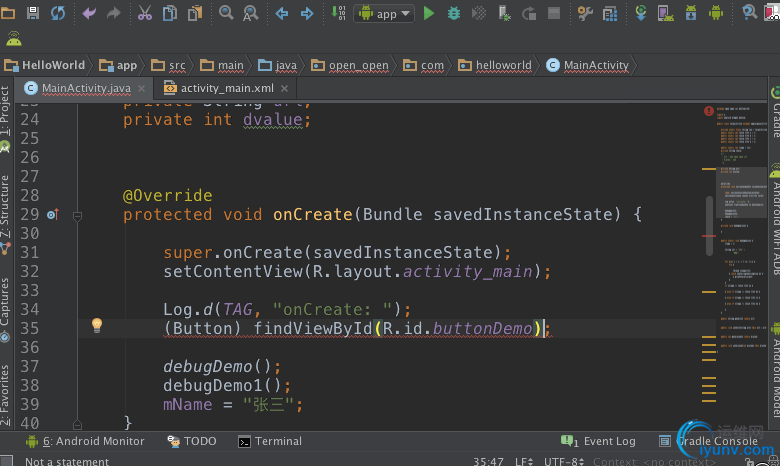
Task: Open the TODO tool window
Action: tap(192, 441)
